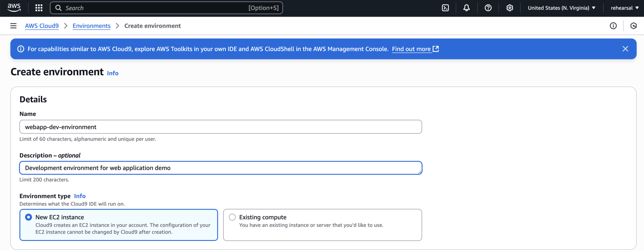Click the search magnifier icon
644x250 pixels.
58,8
